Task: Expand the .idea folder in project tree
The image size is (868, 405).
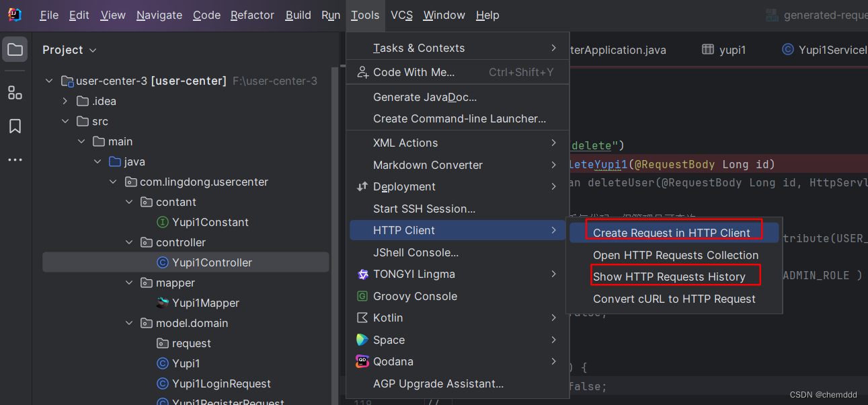Action: [65, 101]
